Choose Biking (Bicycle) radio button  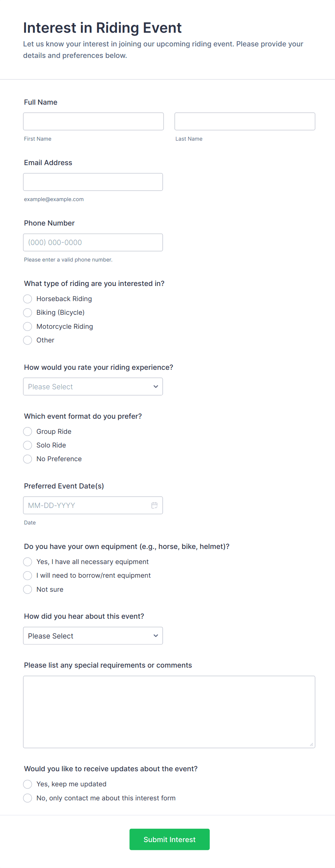pos(28,313)
